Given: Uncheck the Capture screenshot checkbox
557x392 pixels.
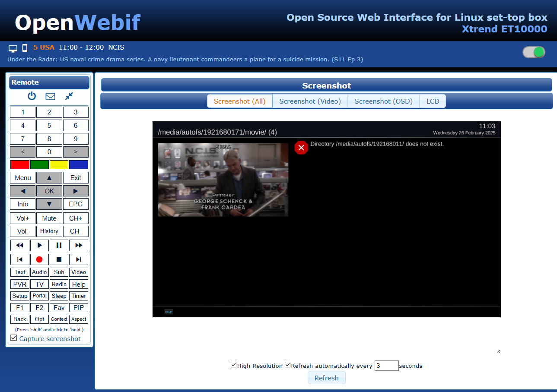Looking at the screenshot, I should [14, 338].
